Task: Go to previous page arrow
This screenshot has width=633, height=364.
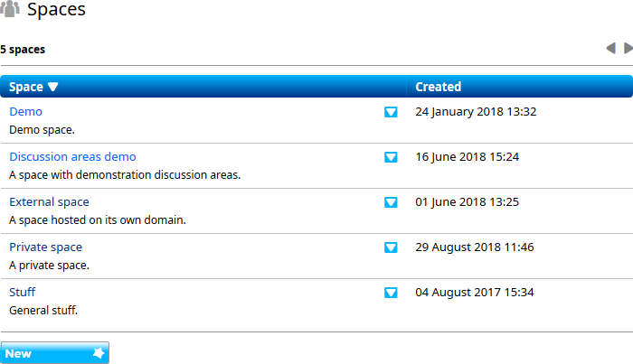Action: coord(610,49)
